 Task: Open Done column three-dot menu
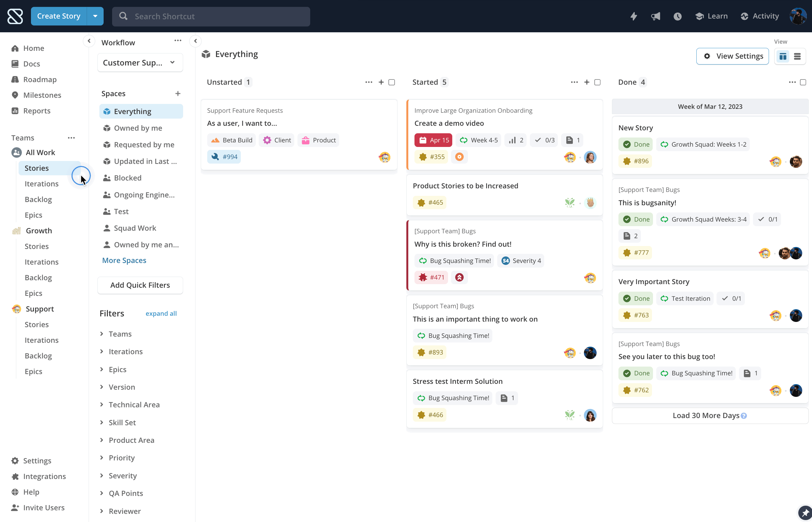tap(792, 82)
